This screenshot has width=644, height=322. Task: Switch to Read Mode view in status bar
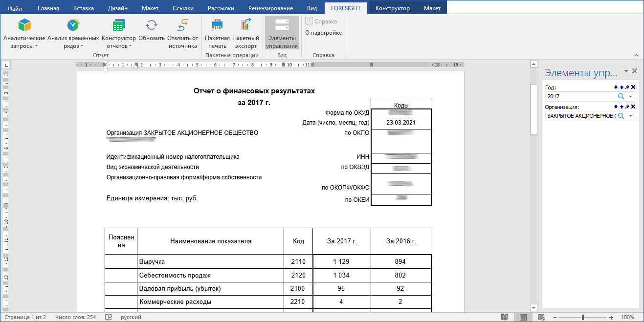(x=504, y=317)
